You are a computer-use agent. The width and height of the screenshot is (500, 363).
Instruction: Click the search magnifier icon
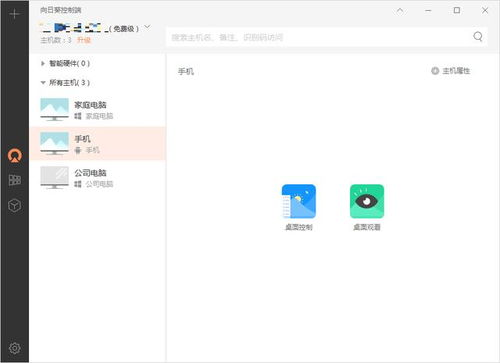[x=478, y=37]
